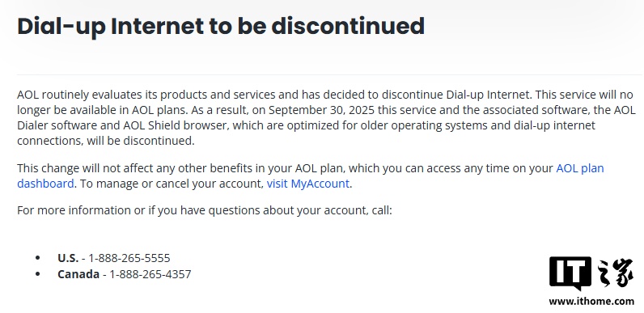Click the bullet before Canada entry
644x313 pixels.
38,274
